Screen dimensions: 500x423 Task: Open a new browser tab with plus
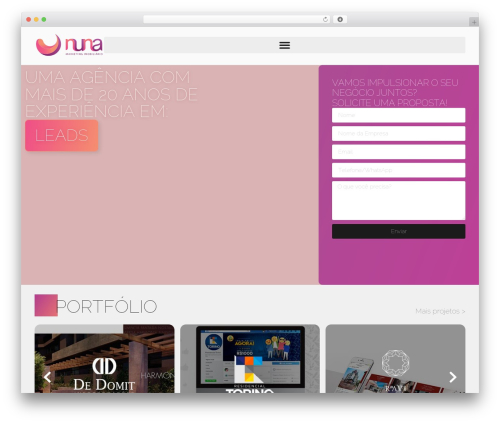(x=474, y=22)
